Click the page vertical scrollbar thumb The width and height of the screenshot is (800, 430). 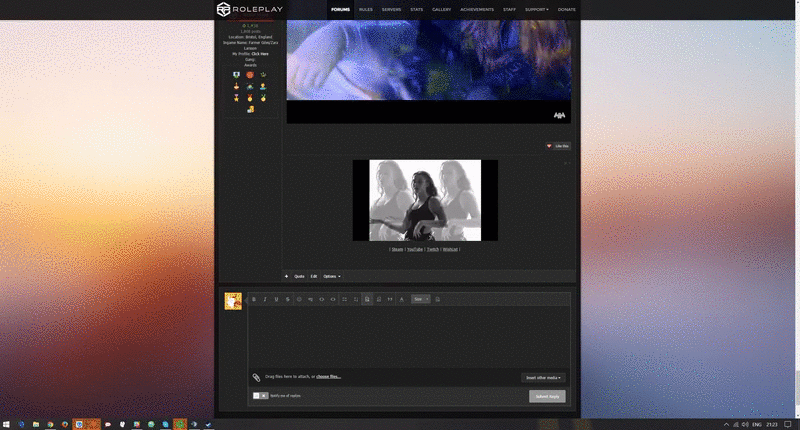pyautogui.click(x=797, y=386)
